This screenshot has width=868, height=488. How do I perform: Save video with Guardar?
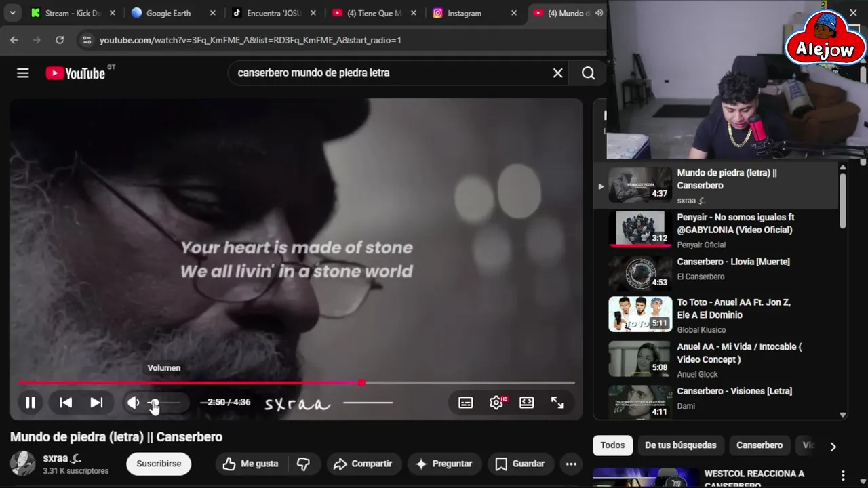(520, 464)
